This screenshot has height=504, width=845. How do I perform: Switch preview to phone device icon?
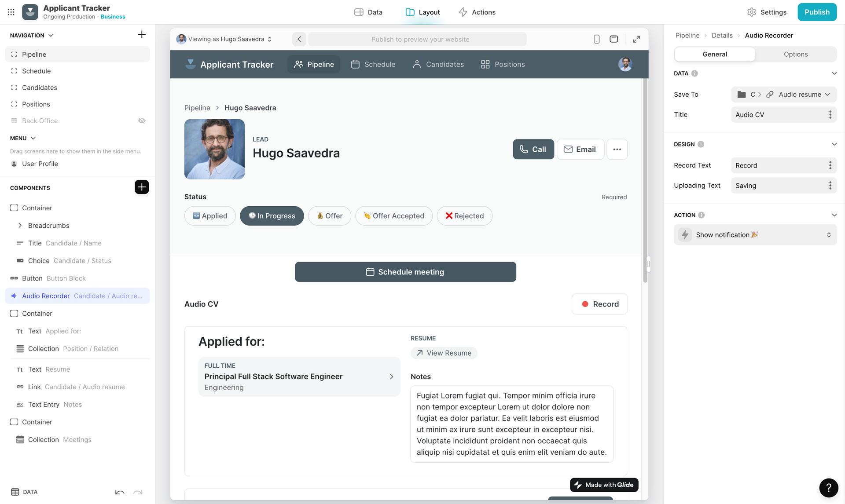click(596, 39)
